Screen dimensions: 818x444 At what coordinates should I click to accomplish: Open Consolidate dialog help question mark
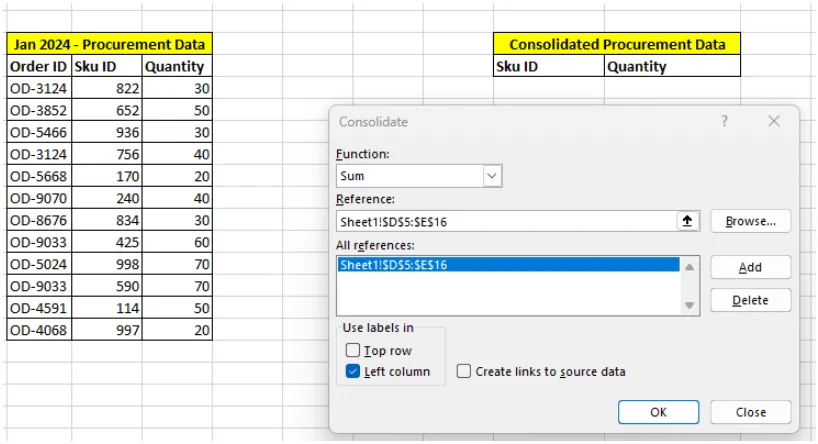(x=724, y=122)
